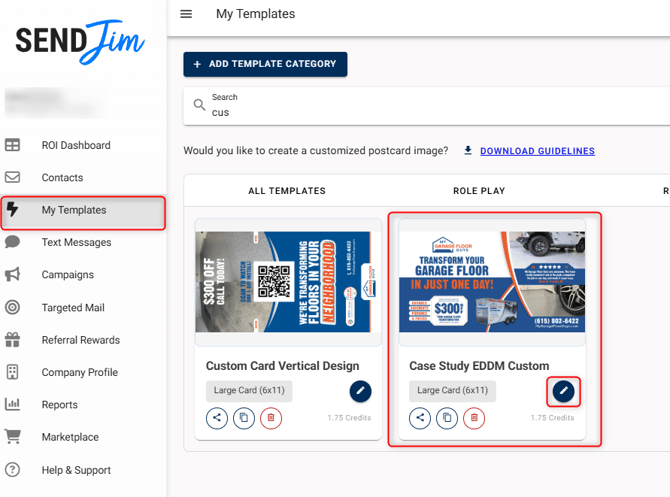Image resolution: width=670 pixels, height=497 pixels.
Task: Click the SendJim logo
Action: 80,42
